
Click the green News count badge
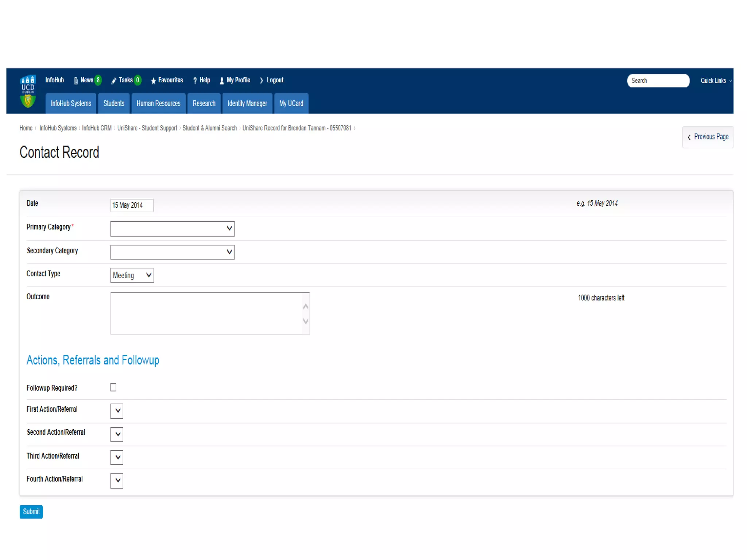98,80
